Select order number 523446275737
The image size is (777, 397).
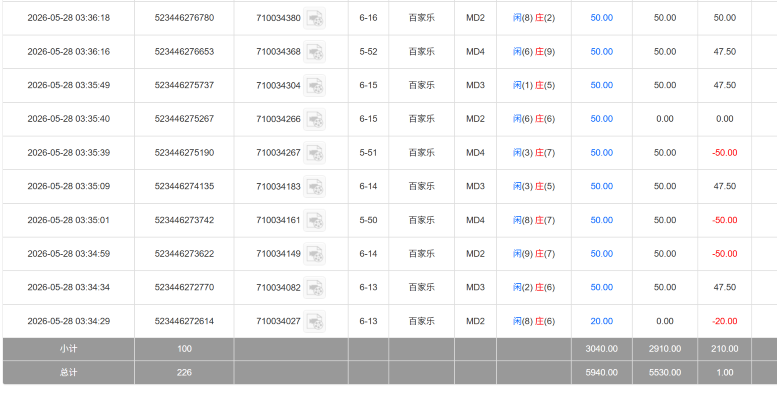coord(184,85)
